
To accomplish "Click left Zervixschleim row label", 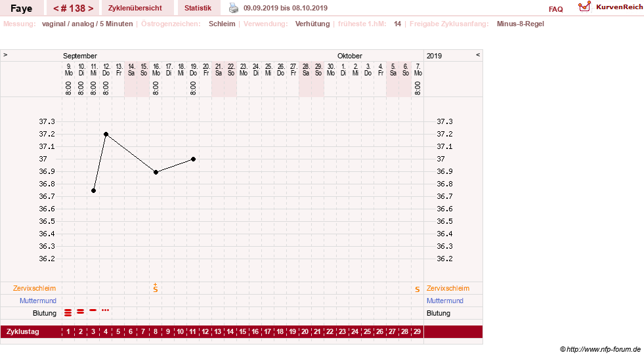I will tap(35, 288).
